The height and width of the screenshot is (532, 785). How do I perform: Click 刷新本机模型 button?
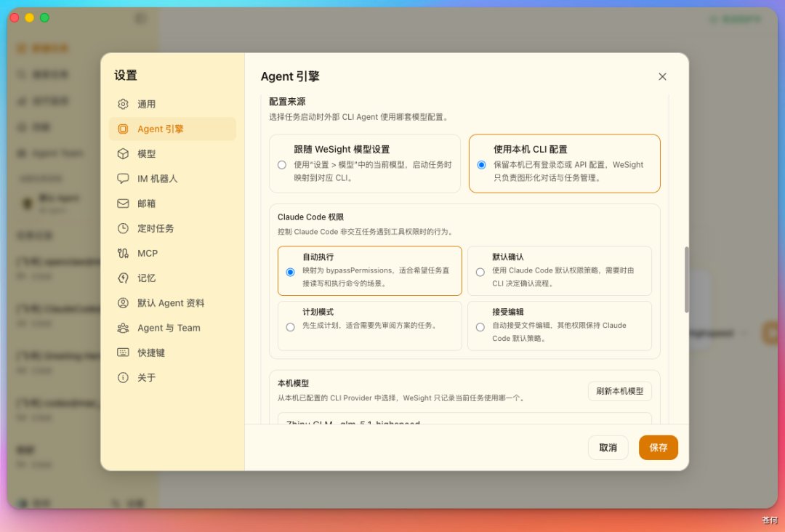point(619,391)
